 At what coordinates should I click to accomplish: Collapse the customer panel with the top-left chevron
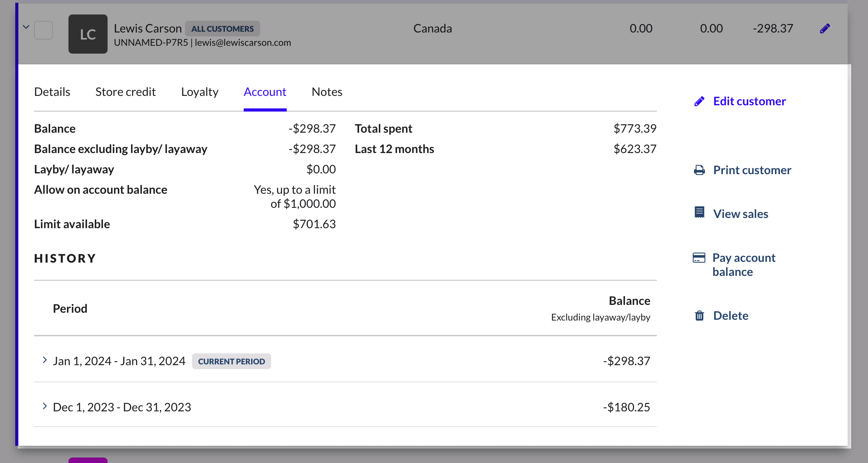pos(26,27)
